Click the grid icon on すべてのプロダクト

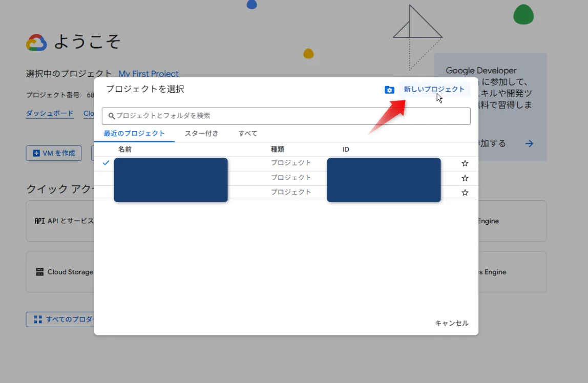coord(37,320)
